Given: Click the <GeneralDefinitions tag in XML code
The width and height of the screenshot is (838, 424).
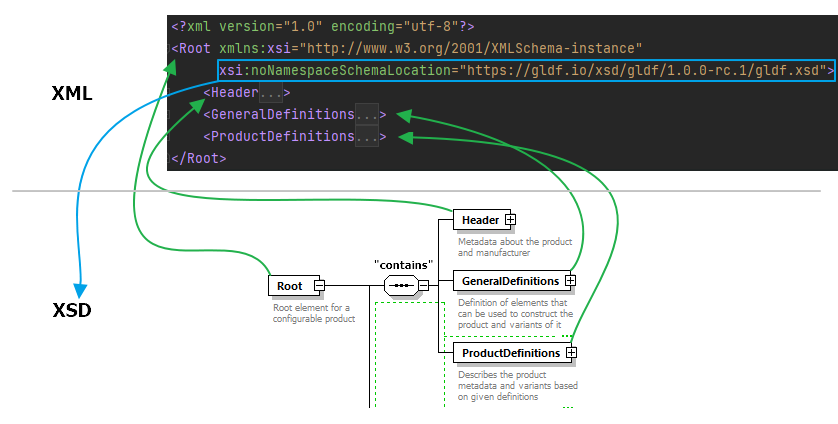Looking at the screenshot, I should click(x=278, y=114).
